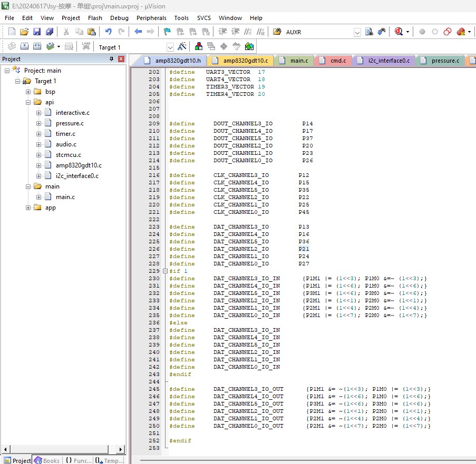Show the Templates panel tab

pyautogui.click(x=109, y=460)
